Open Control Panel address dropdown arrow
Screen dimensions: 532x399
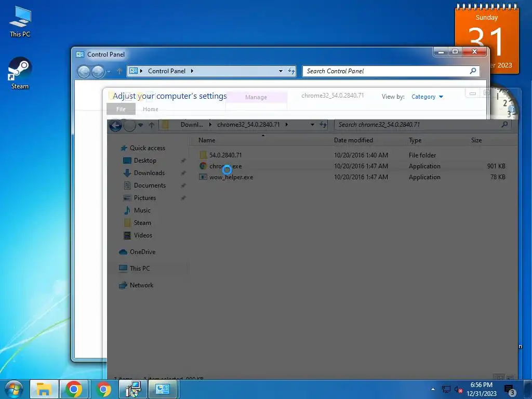tap(281, 71)
